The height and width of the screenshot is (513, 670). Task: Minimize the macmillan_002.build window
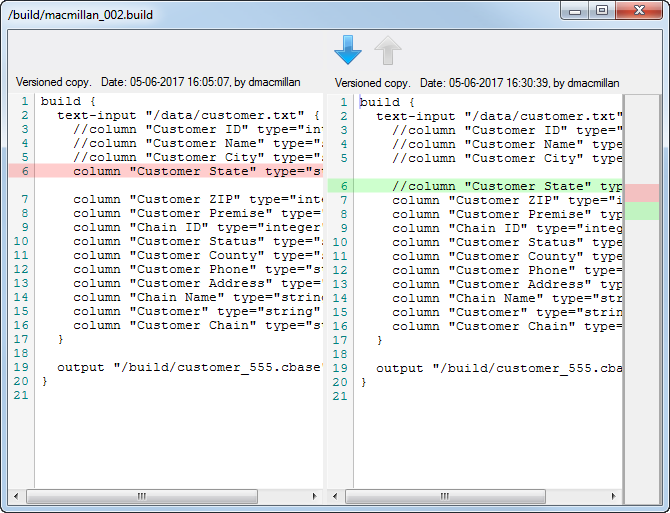575,10
